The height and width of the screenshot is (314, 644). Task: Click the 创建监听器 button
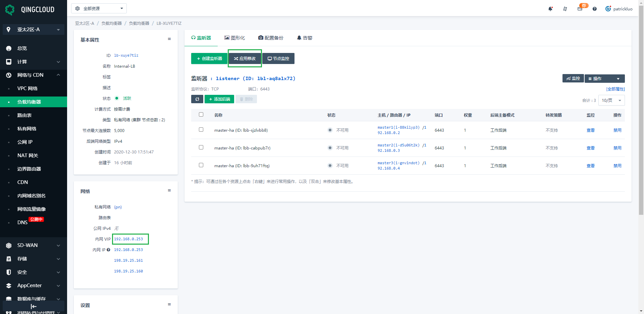tap(209, 58)
